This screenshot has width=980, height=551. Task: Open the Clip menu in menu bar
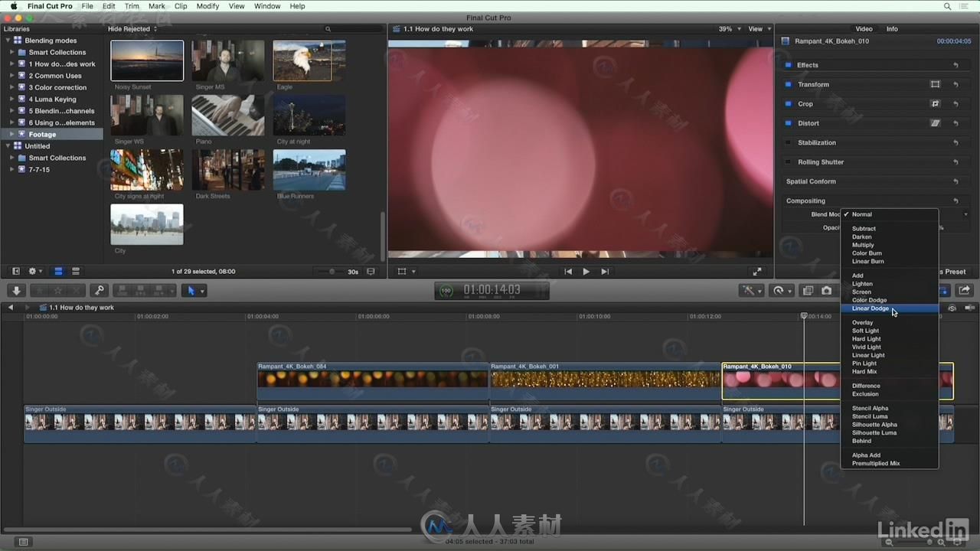pos(181,6)
